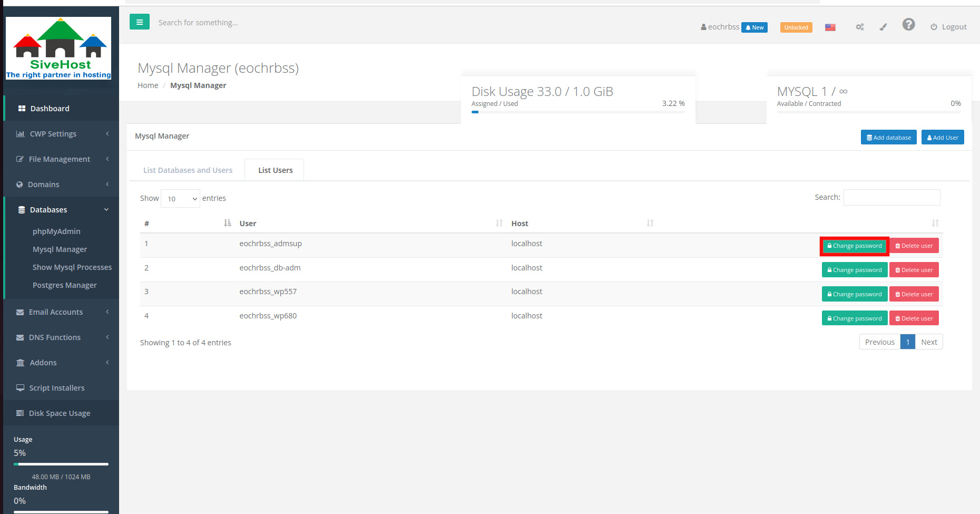The image size is (980, 514).
Task: Click the paintbrush theme icon
Action: pos(884,27)
